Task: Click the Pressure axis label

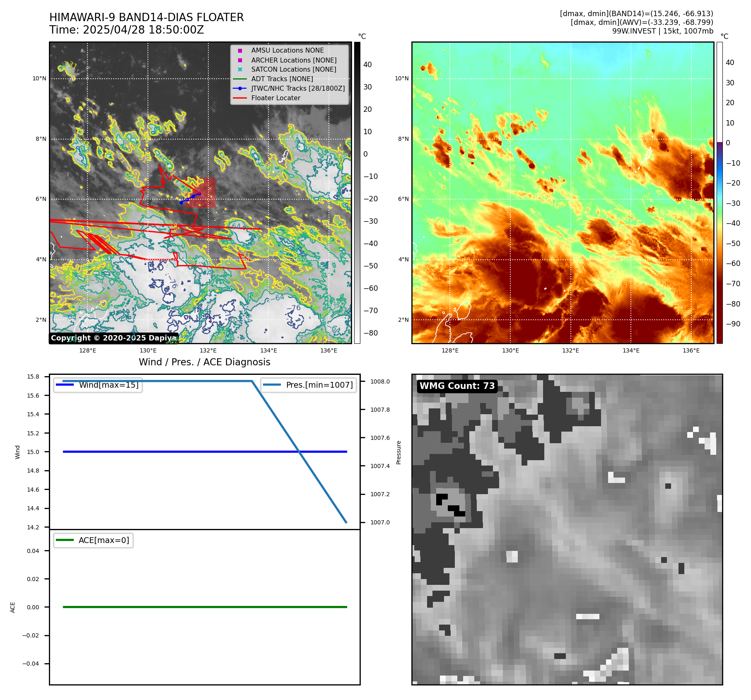Action: [x=398, y=452]
